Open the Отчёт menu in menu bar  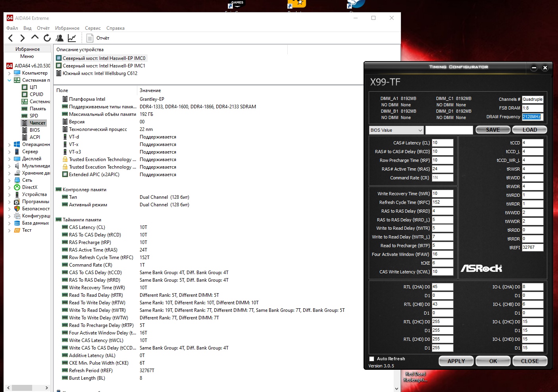click(43, 28)
